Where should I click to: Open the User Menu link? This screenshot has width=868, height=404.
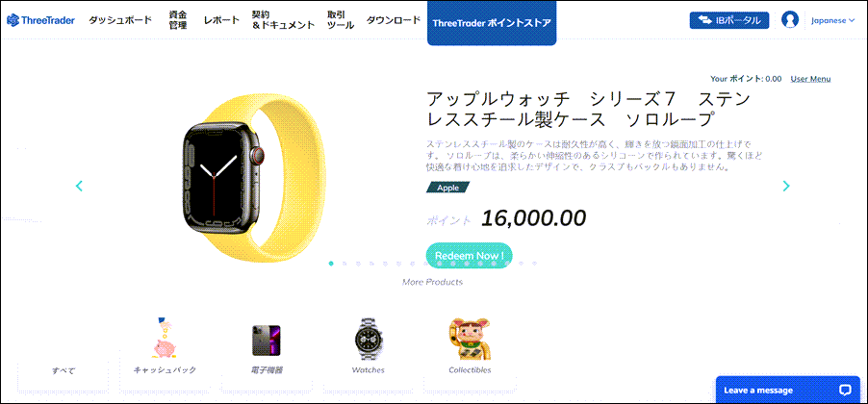point(810,79)
